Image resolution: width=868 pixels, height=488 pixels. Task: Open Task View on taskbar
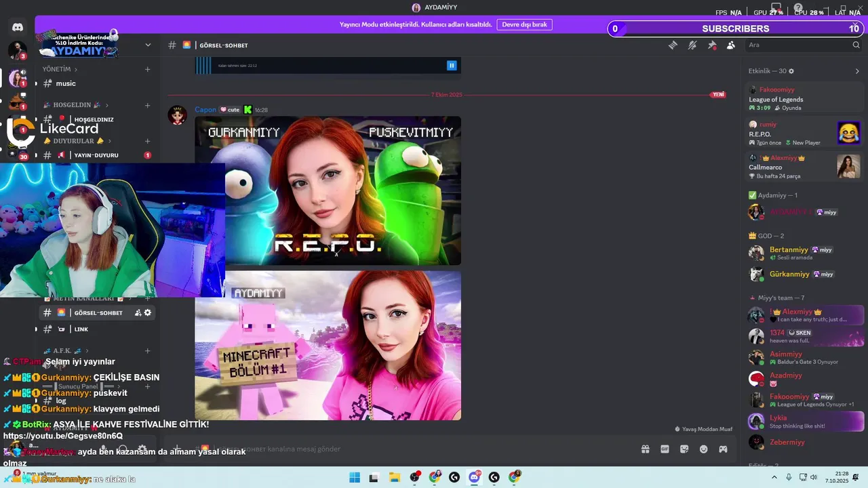pyautogui.click(x=374, y=477)
